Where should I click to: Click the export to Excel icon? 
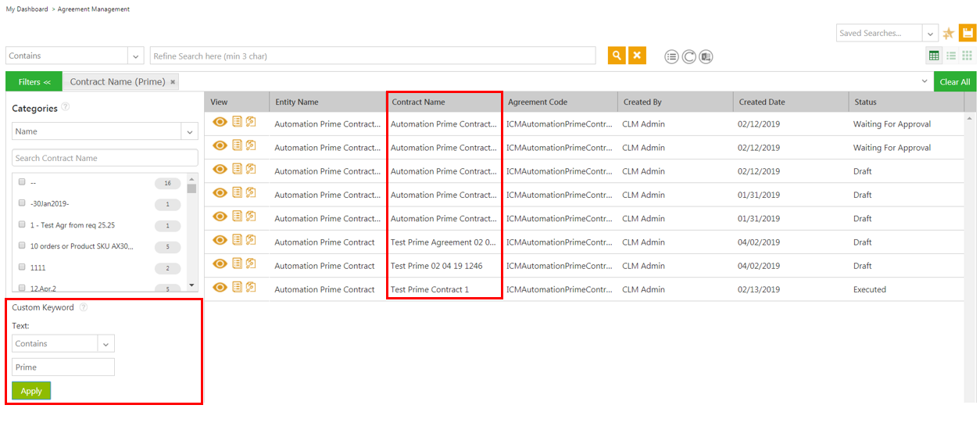(706, 56)
